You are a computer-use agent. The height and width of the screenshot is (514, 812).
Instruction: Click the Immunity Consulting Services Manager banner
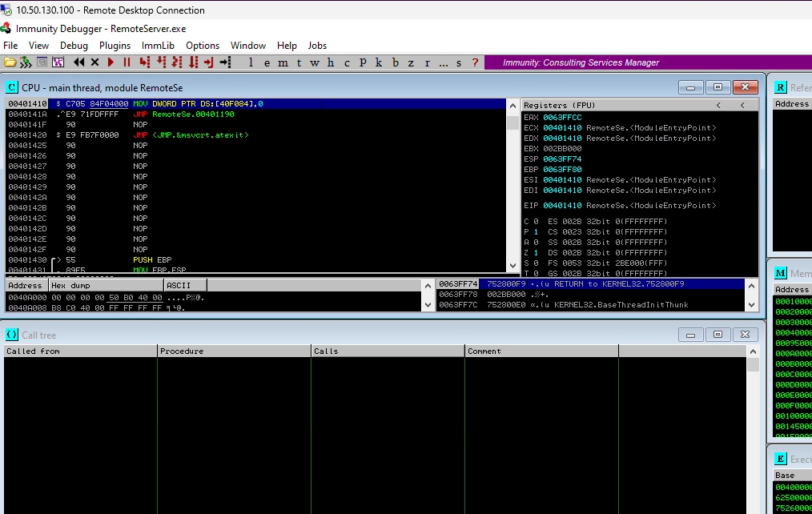click(581, 62)
